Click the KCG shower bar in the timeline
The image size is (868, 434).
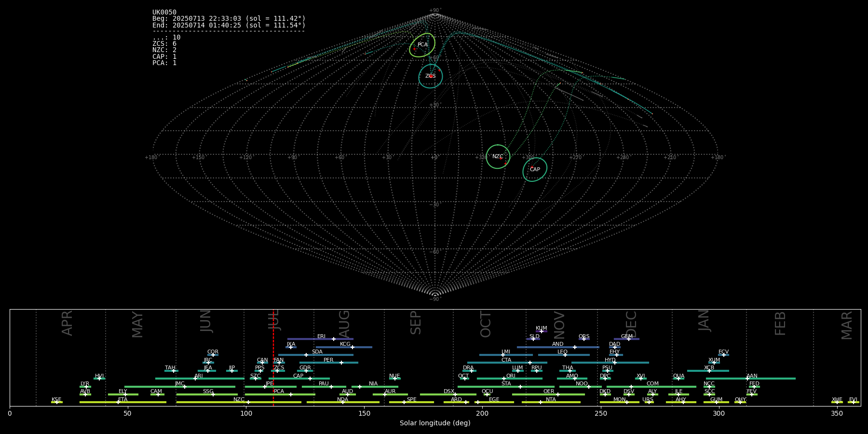[x=344, y=347]
